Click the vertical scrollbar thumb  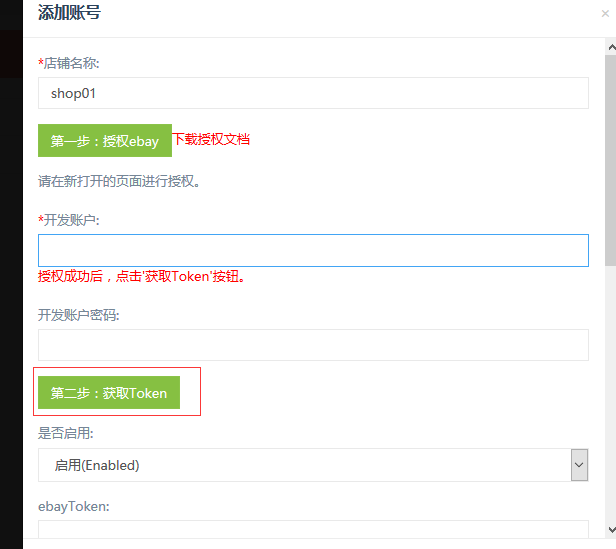click(x=610, y=160)
